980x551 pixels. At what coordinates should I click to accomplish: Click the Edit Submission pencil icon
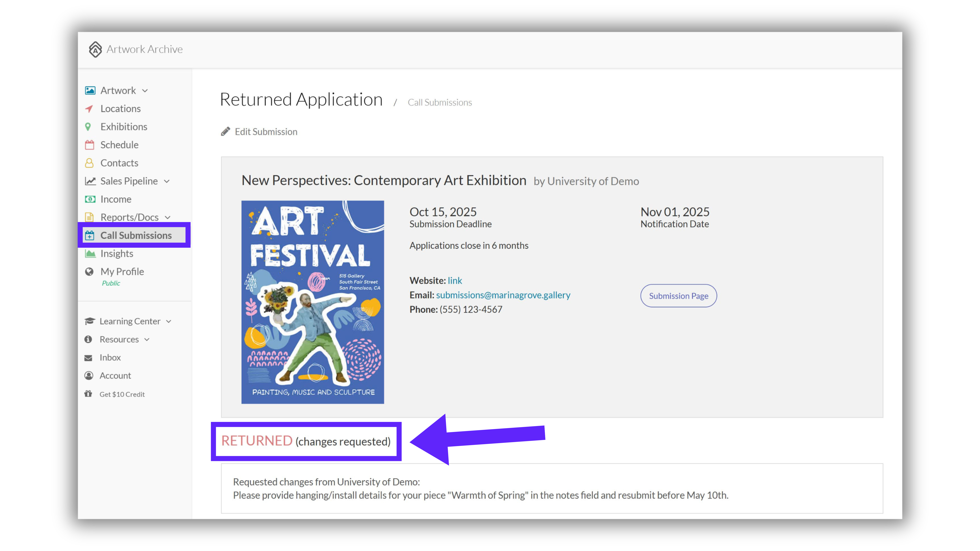[225, 132]
